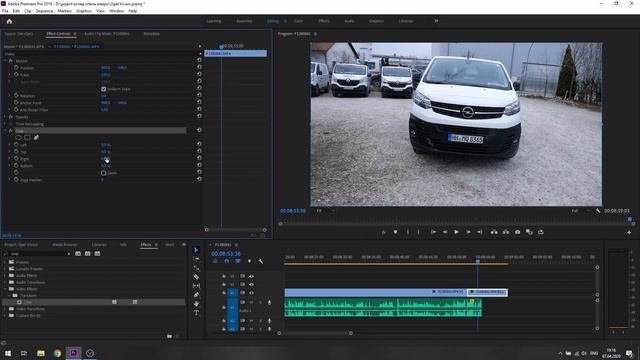The image size is (640, 360).
Task: Toggle animation stopwatch for Crop Left
Action: tap(16, 144)
